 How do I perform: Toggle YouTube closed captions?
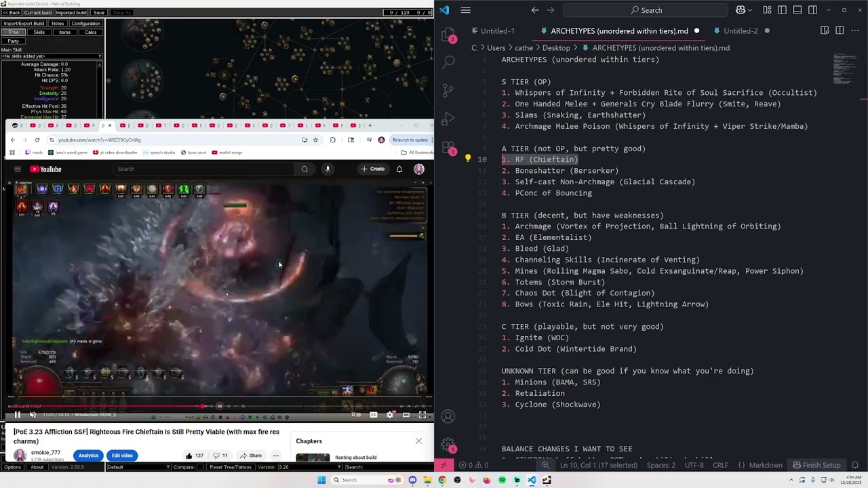click(374, 415)
